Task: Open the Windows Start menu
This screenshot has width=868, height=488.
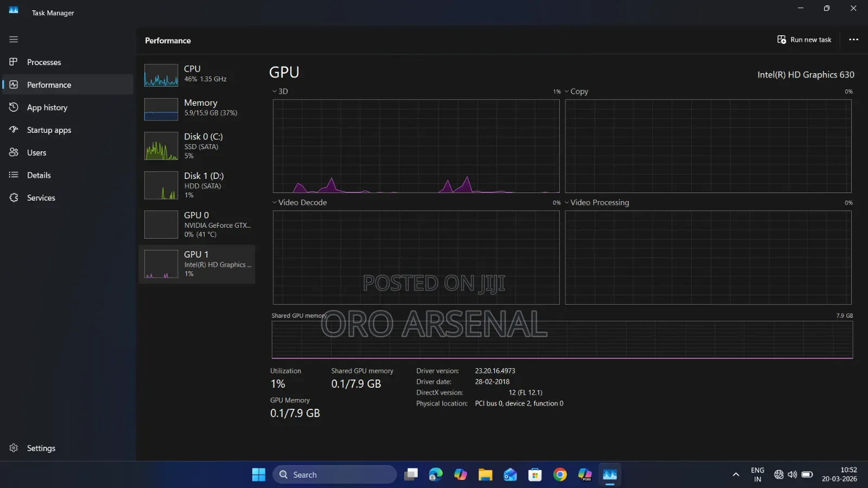Action: click(x=259, y=475)
